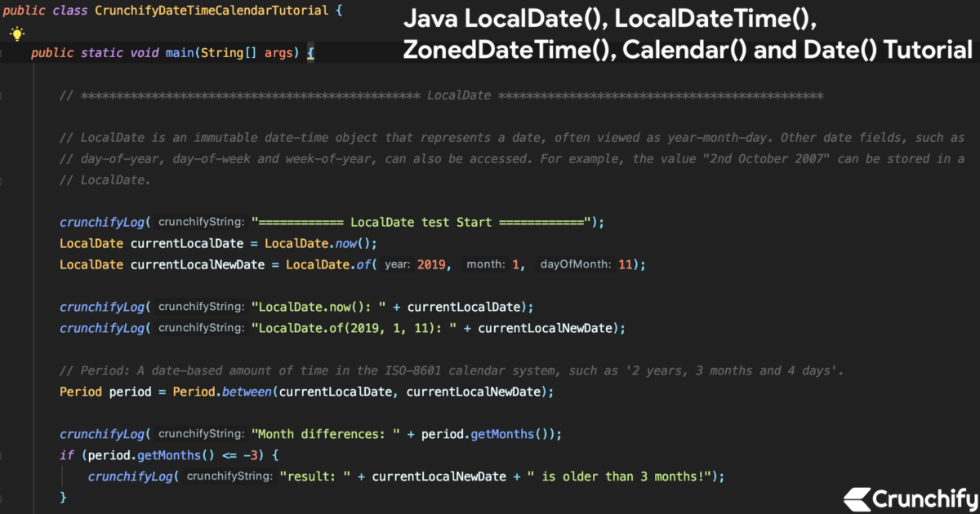Click the highlighted opening brace after main
Viewport: 980px width, 514px height.
tap(310, 54)
